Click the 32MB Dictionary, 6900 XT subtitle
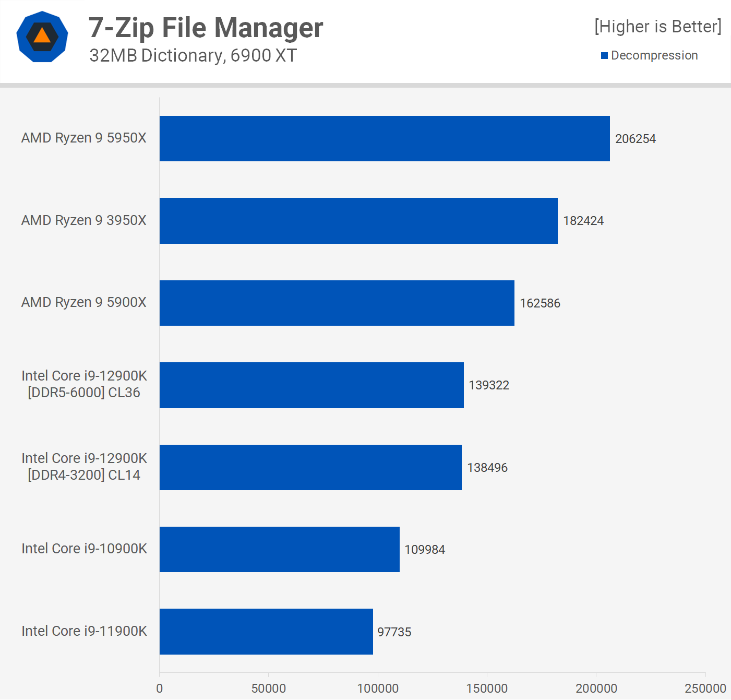The image size is (731, 700). [x=193, y=55]
